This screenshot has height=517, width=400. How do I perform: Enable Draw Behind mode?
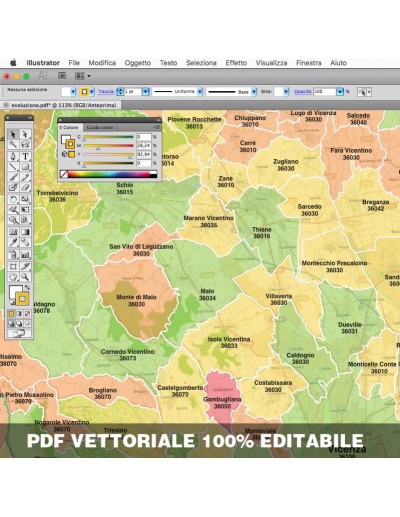coord(19,323)
